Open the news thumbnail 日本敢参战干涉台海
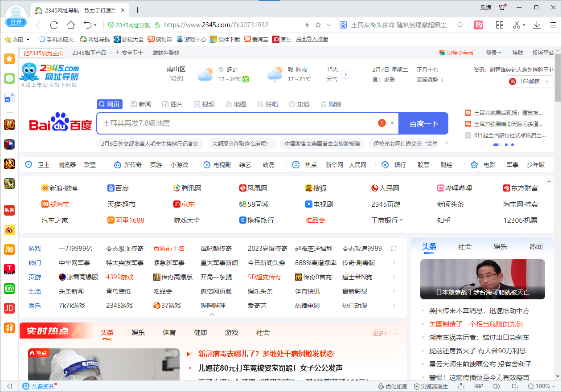 483,279
